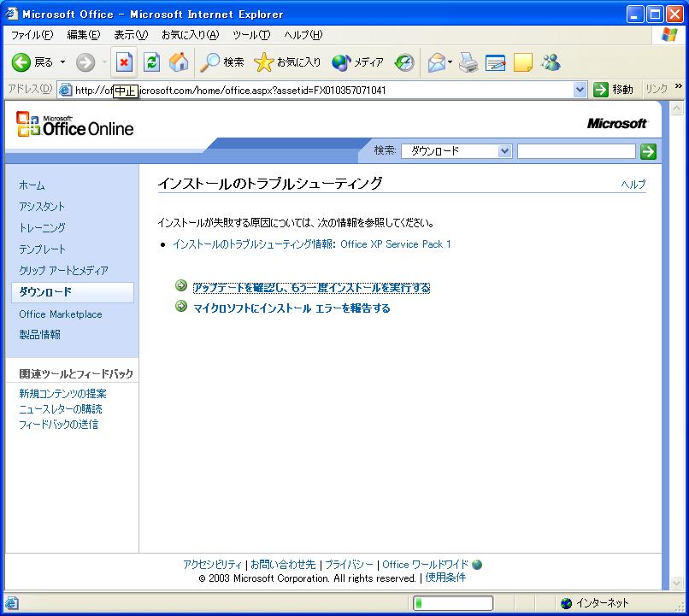Image resolution: width=689 pixels, height=616 pixels.
Task: Click the green arrow bullet beside アップデートを確認
Action: 181,285
